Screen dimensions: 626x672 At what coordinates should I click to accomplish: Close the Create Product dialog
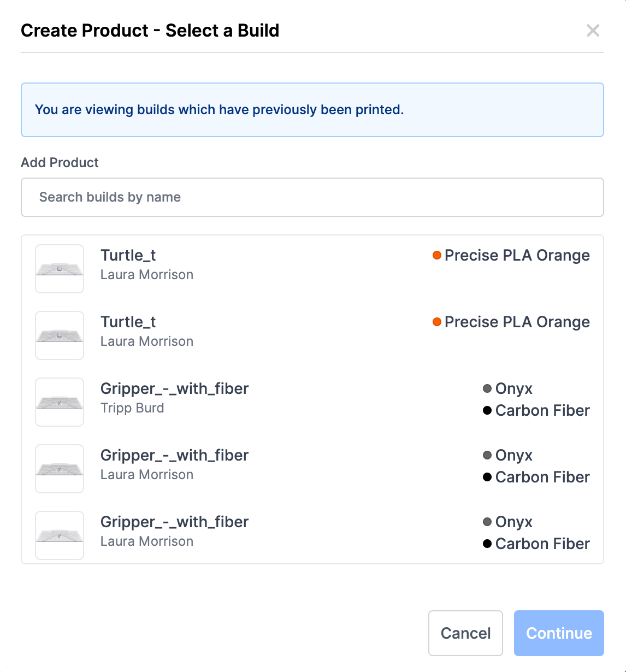[x=593, y=31]
